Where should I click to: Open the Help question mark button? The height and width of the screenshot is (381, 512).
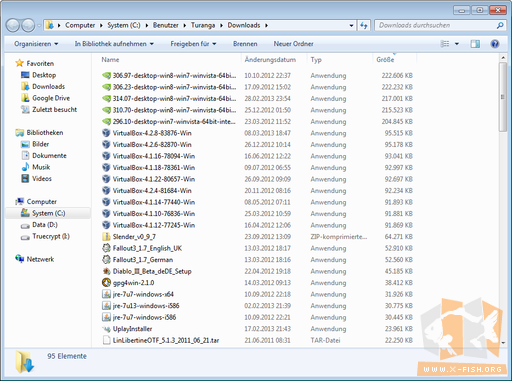tap(495, 44)
